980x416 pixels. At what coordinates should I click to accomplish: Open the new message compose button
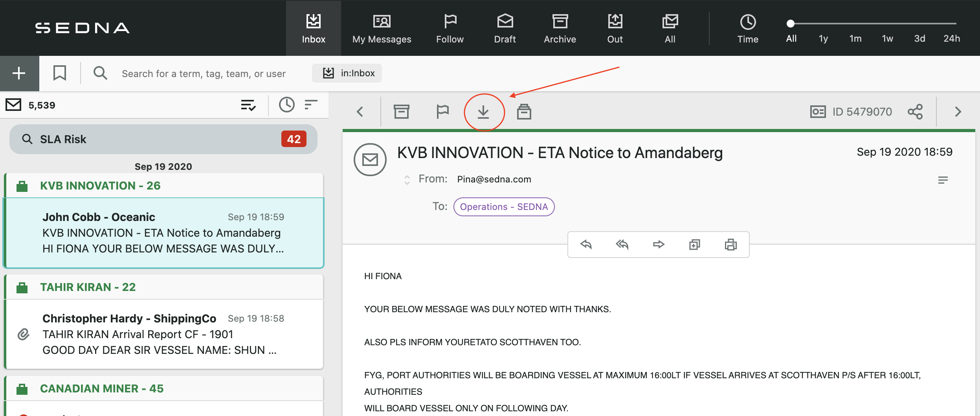tap(18, 73)
